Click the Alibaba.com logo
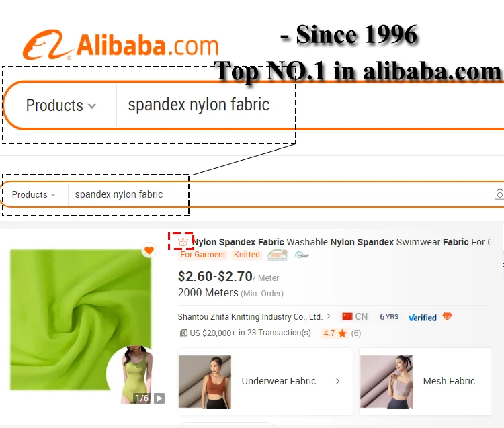 [x=121, y=45]
